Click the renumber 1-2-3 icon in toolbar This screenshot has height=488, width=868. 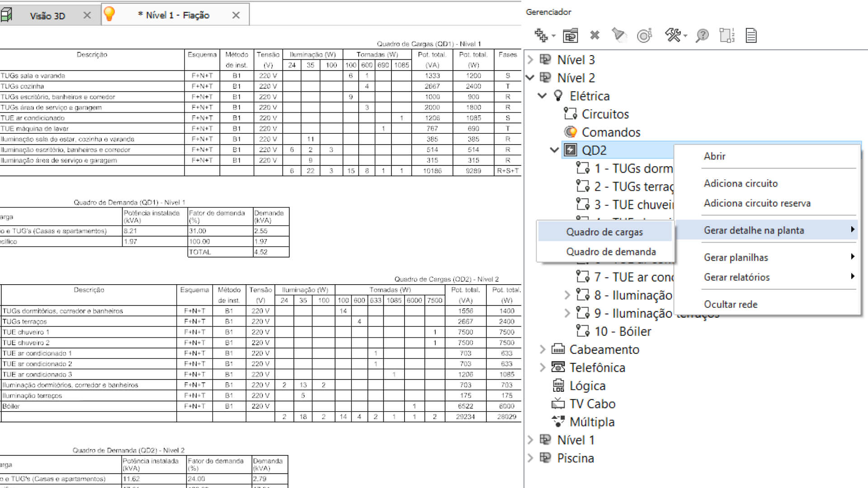coord(726,35)
